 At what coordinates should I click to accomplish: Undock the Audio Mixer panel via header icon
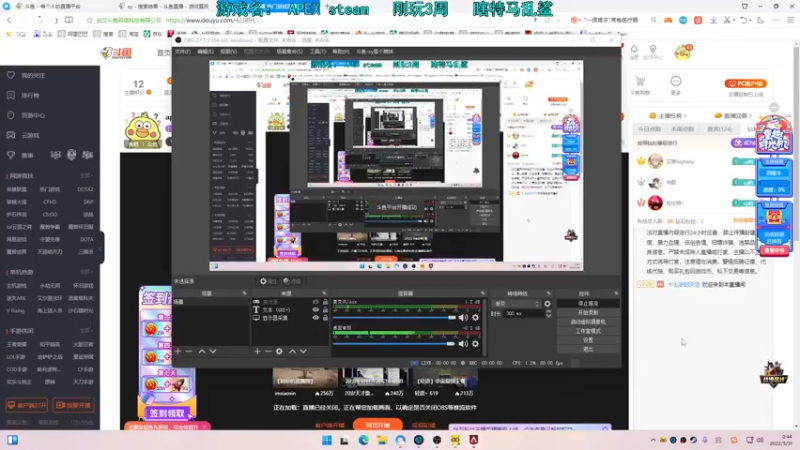pyautogui.click(x=483, y=293)
